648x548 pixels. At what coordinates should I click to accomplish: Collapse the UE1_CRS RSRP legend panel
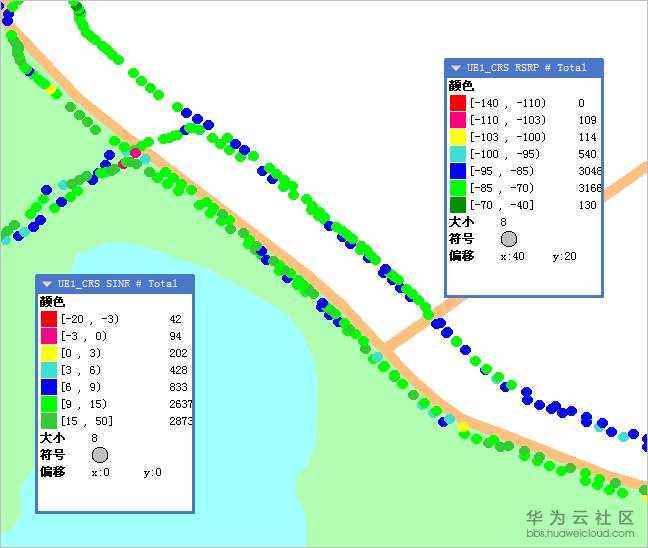456,68
